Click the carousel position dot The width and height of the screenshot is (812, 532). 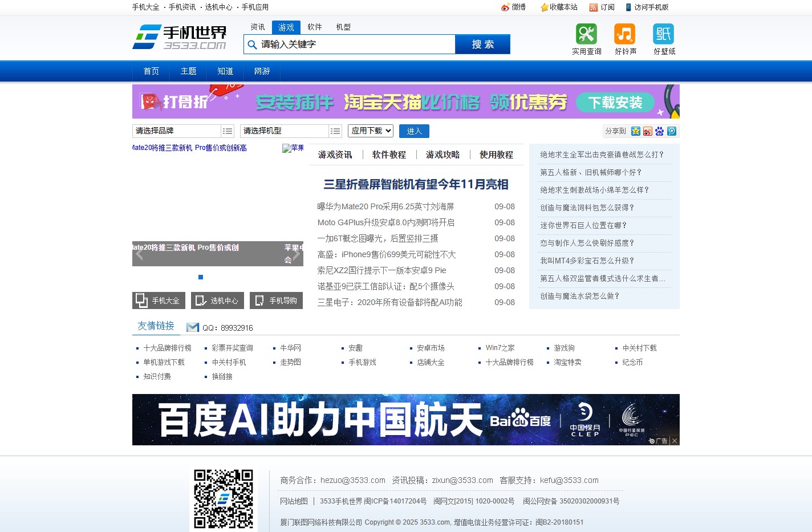[201, 277]
